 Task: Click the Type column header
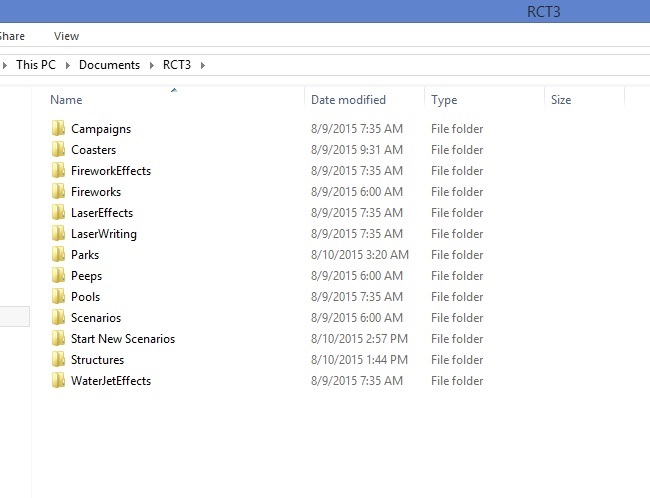pyautogui.click(x=444, y=100)
